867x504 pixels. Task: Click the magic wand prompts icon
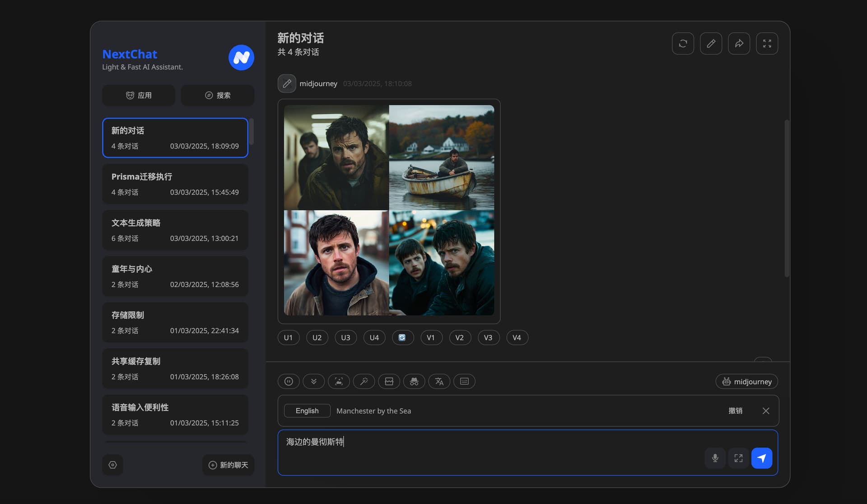click(364, 381)
